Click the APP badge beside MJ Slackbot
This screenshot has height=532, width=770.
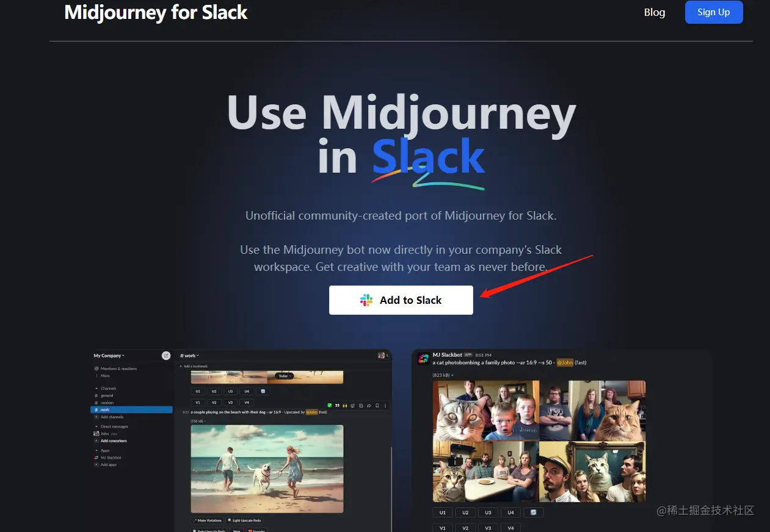[468, 355]
